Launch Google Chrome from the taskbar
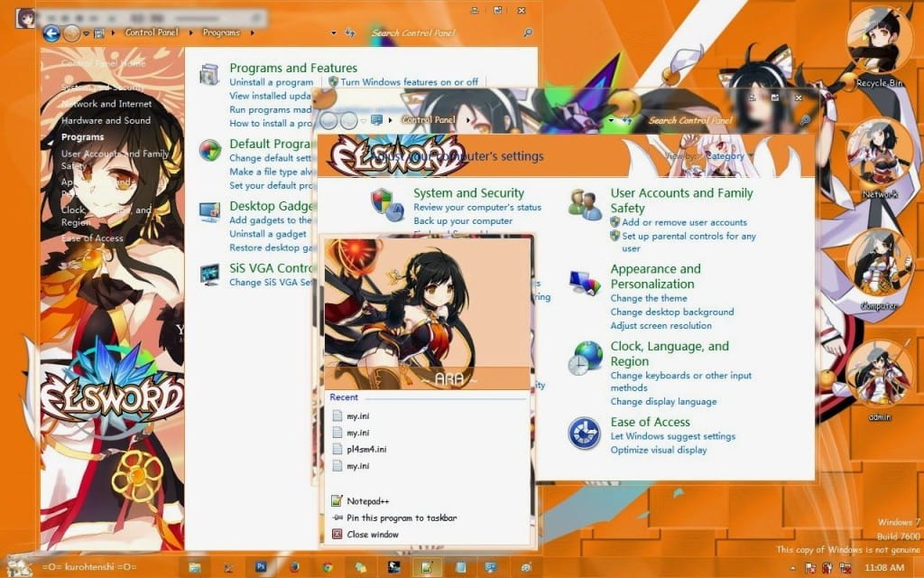Image resolution: width=924 pixels, height=578 pixels. (327, 566)
